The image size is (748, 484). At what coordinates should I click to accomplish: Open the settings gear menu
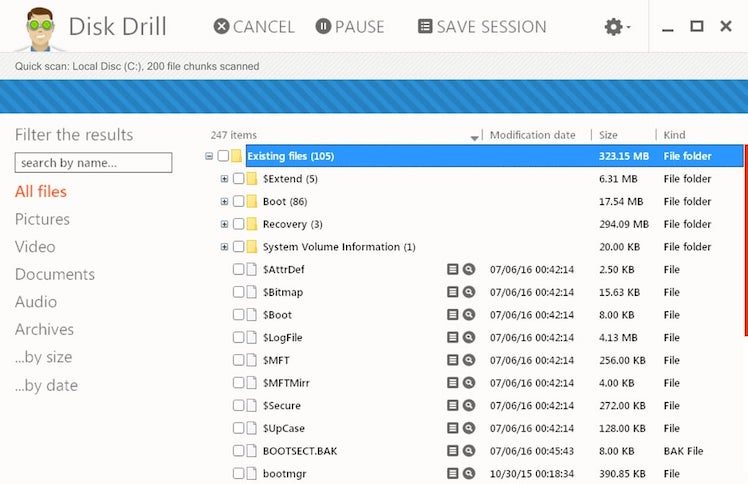pos(616,27)
